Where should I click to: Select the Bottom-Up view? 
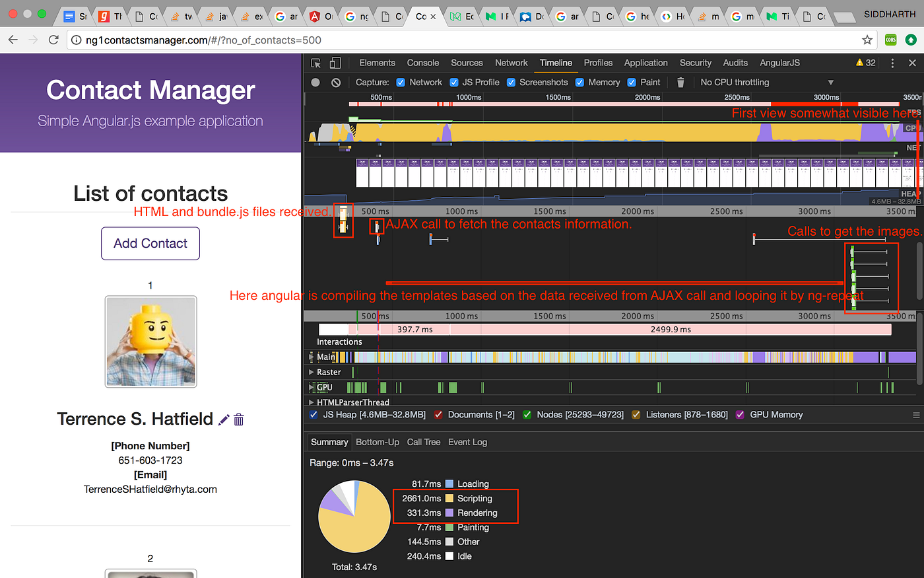coord(378,442)
